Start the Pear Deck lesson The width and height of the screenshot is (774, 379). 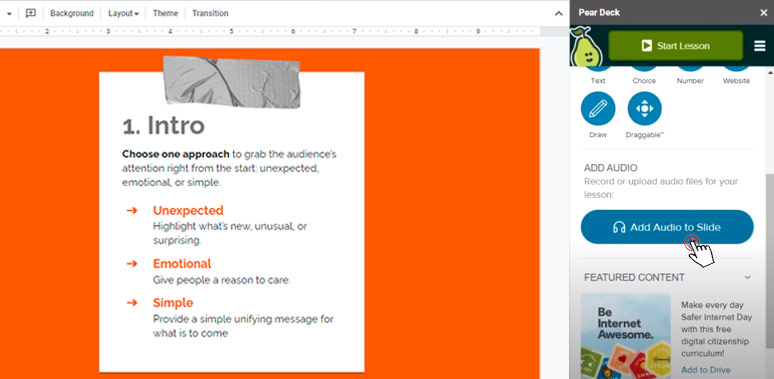pyautogui.click(x=675, y=46)
